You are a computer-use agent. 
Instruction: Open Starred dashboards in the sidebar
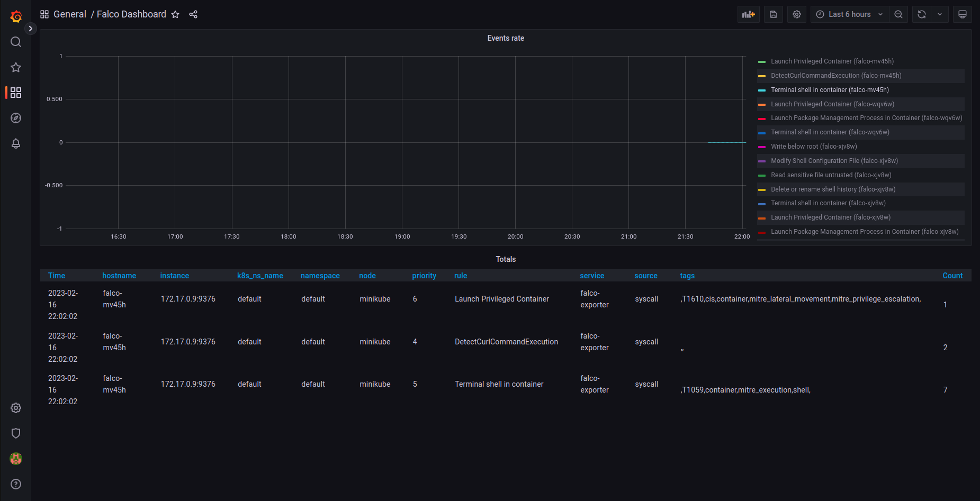[x=16, y=67]
